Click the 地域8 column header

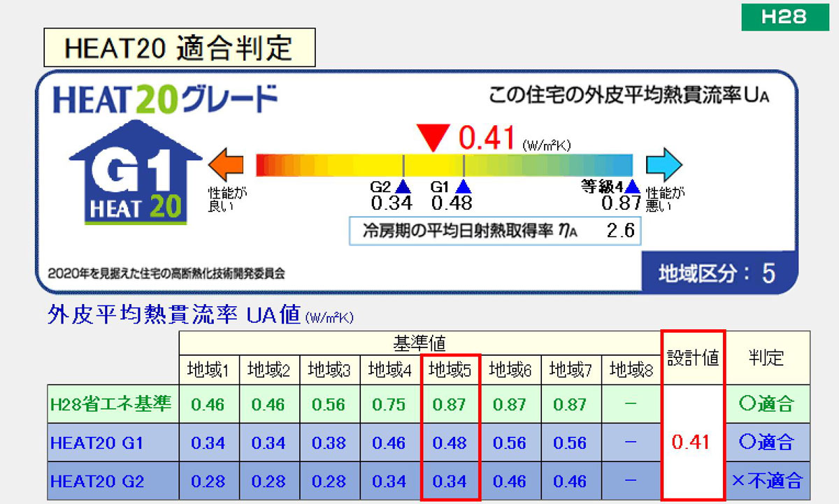pyautogui.click(x=631, y=368)
